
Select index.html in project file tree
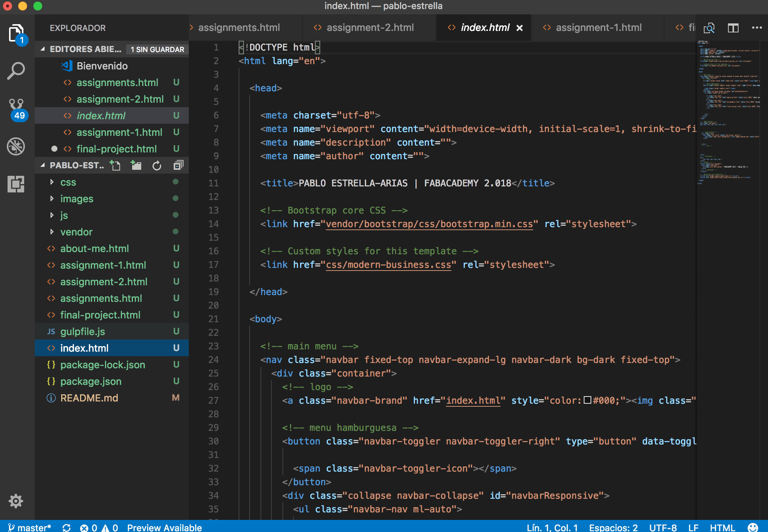pyautogui.click(x=112, y=348)
